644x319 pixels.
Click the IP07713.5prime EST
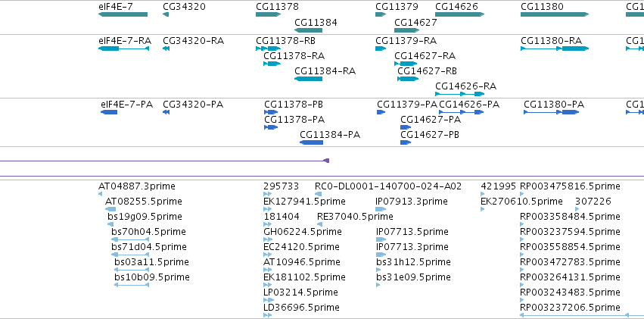[x=381, y=239]
